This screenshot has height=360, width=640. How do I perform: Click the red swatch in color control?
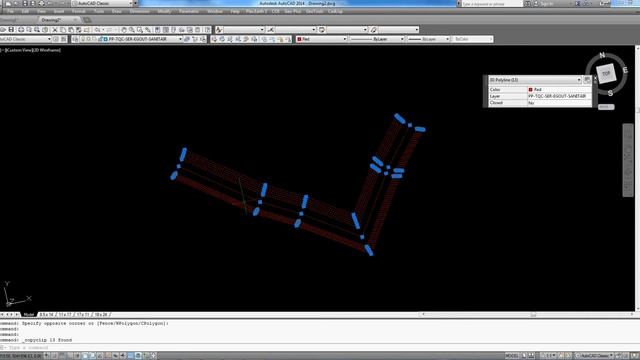click(x=299, y=39)
